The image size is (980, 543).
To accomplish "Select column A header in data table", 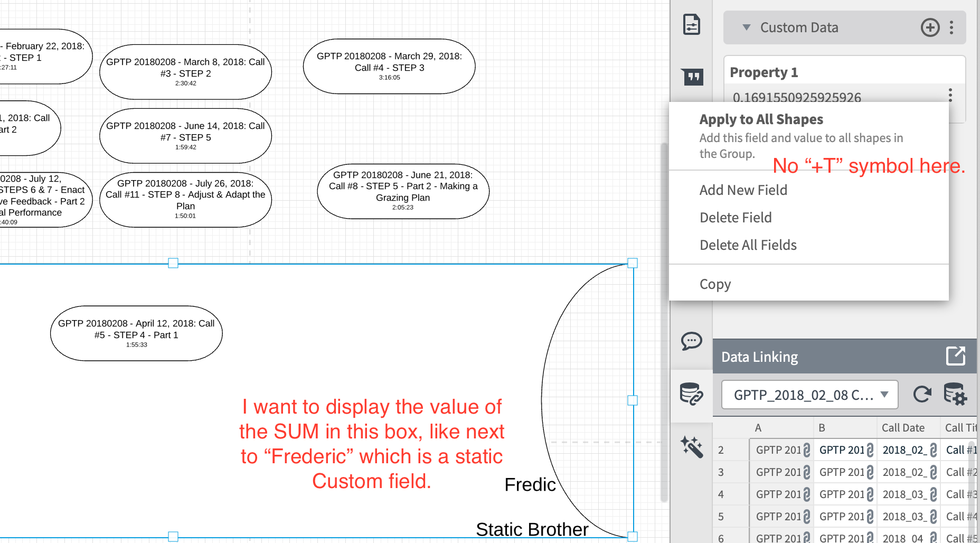I will coord(781,428).
